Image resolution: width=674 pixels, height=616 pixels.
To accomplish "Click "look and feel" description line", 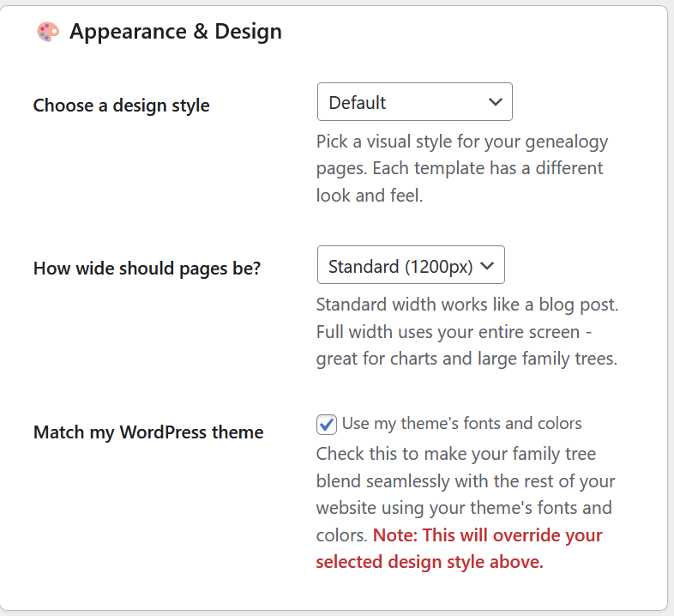I will click(370, 195).
